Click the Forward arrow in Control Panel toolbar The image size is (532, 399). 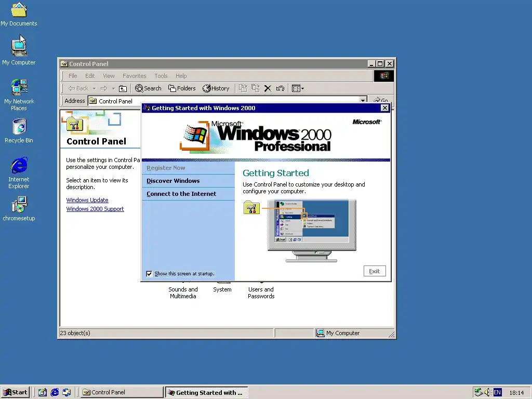104,88
